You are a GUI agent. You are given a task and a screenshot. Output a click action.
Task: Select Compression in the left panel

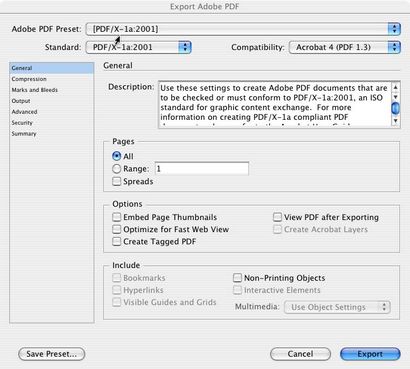(29, 79)
